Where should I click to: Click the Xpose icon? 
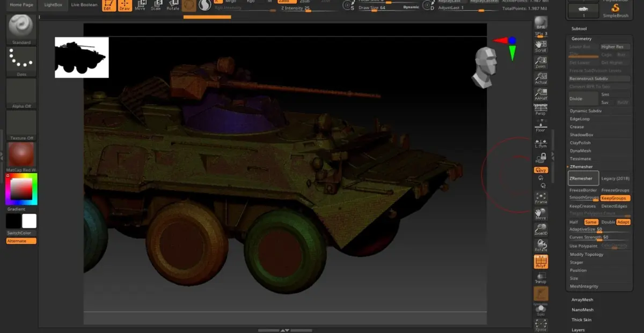540,325
